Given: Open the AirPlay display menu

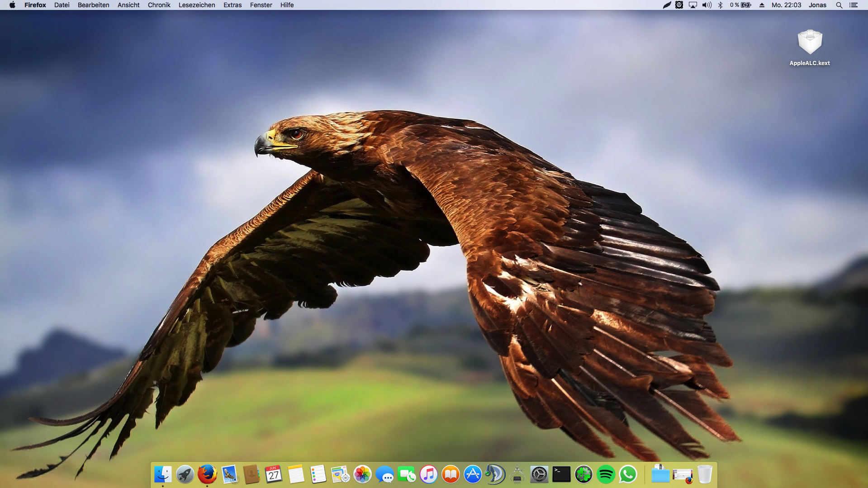Looking at the screenshot, I should pyautogui.click(x=693, y=5).
